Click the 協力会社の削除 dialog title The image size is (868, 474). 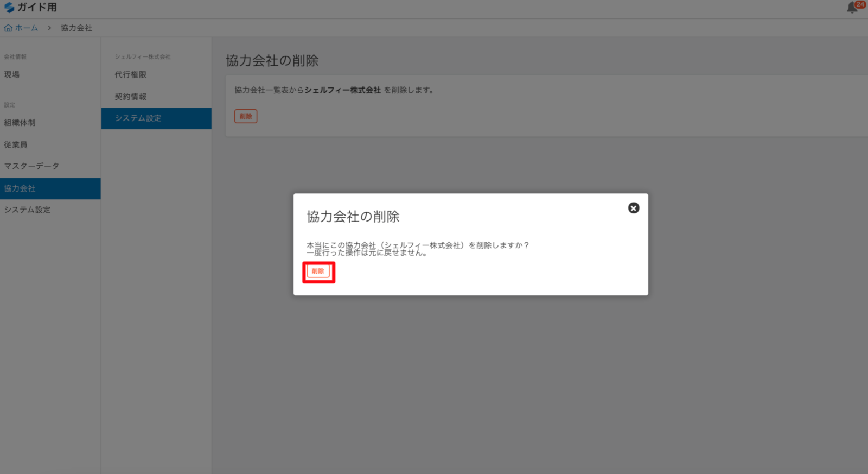click(x=353, y=217)
